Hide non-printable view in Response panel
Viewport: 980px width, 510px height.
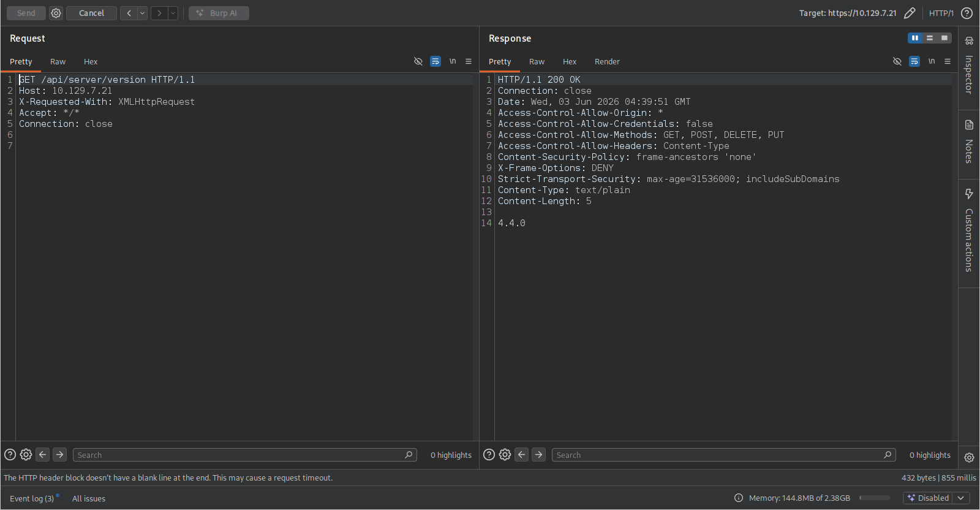tap(897, 61)
